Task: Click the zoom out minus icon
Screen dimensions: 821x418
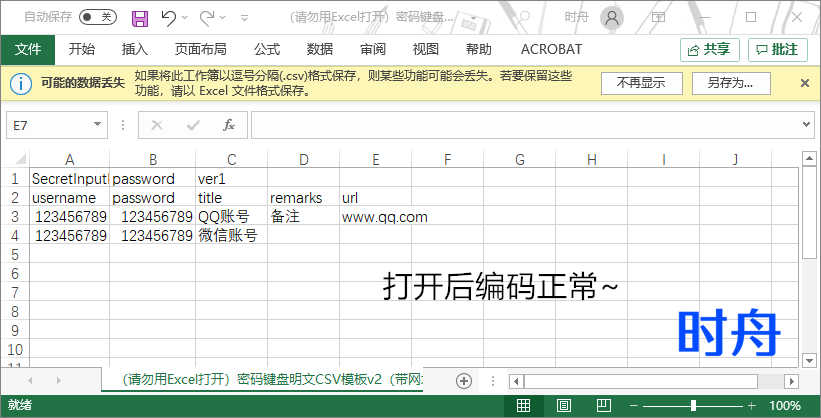Action: pyautogui.click(x=634, y=405)
